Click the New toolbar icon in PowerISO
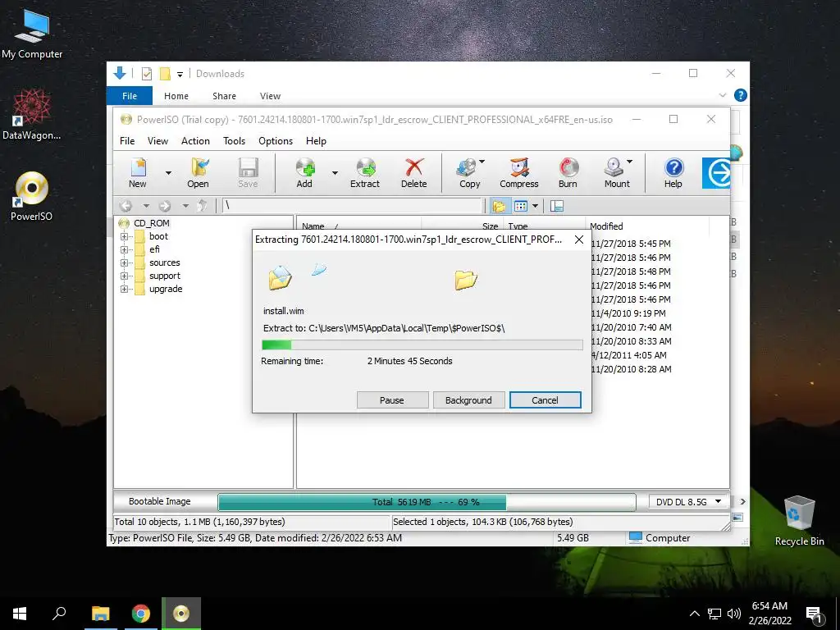 [138, 172]
